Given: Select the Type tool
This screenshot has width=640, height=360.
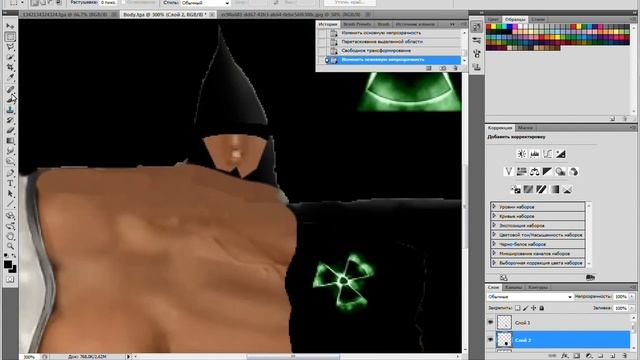Looking at the screenshot, I should pyautogui.click(x=10, y=183).
